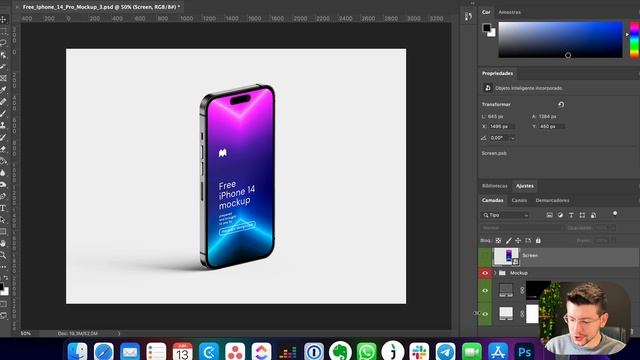Image resolution: width=640 pixels, height=360 pixels.
Task: Toggle the layer filter on/off switch
Action: coord(615,213)
